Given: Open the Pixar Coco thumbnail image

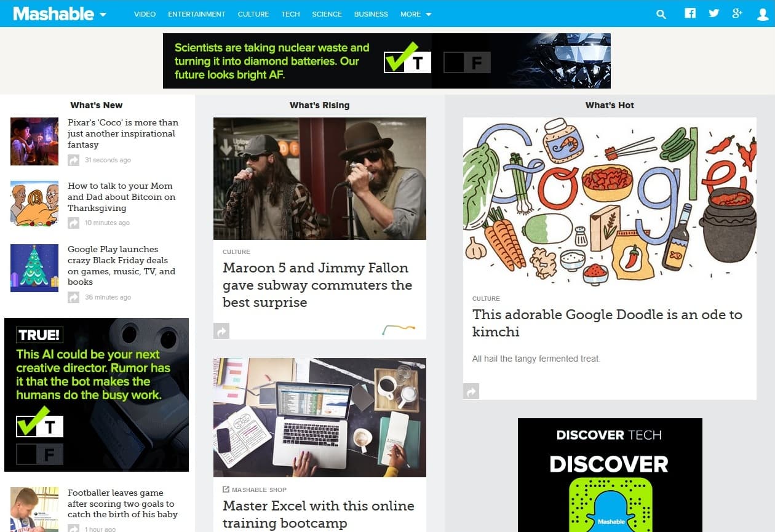Looking at the screenshot, I should [34, 141].
